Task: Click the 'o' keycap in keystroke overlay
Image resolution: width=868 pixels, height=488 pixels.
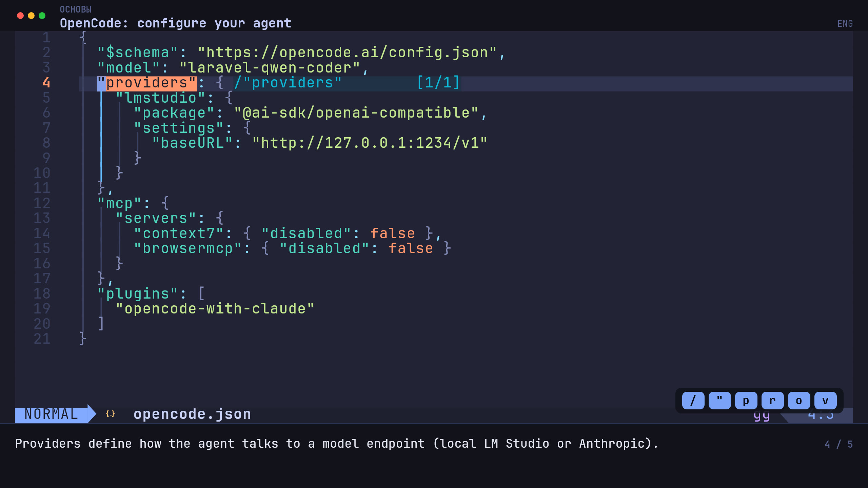Action: pos(799,401)
